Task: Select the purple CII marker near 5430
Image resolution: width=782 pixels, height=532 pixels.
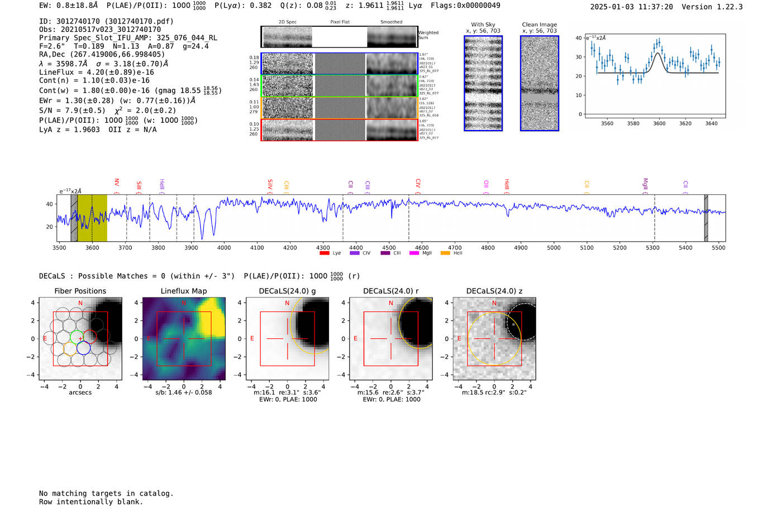Action: tap(685, 187)
